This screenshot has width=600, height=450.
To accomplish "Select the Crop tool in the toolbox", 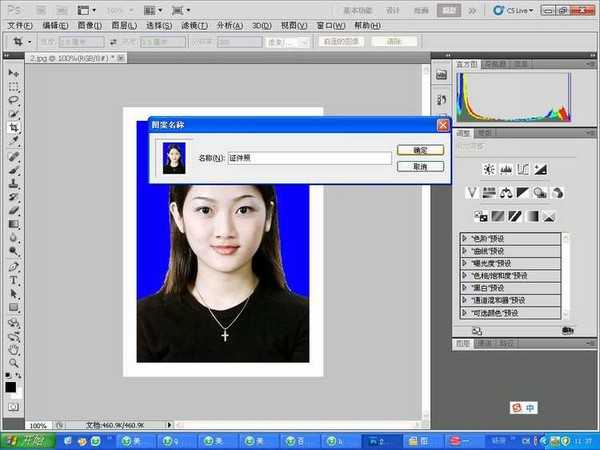I will [14, 128].
